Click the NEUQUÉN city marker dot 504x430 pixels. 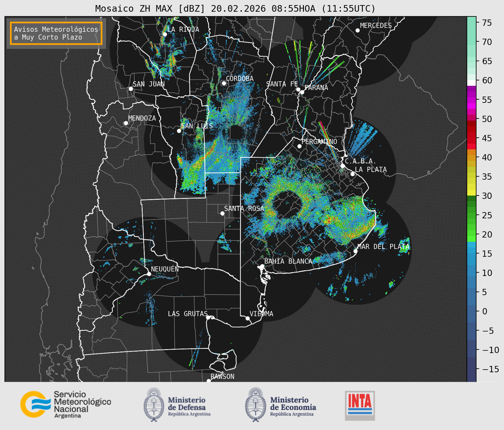pyautogui.click(x=149, y=274)
